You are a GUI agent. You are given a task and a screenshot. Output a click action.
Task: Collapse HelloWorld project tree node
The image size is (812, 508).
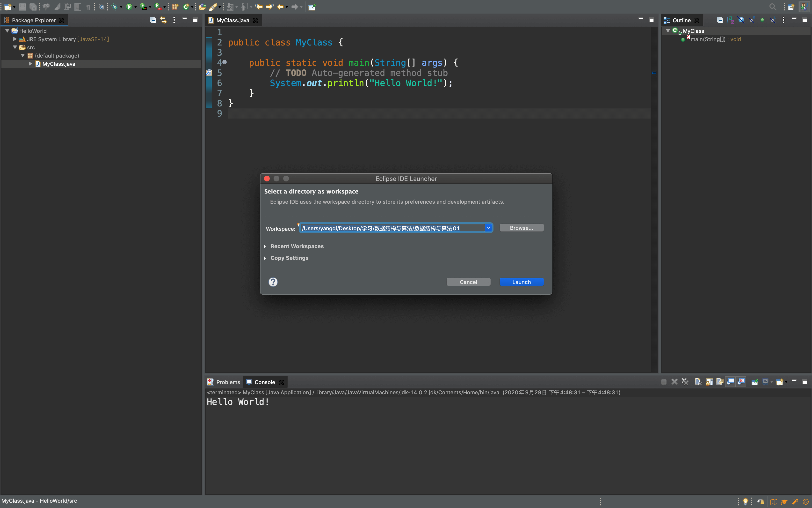click(x=7, y=30)
